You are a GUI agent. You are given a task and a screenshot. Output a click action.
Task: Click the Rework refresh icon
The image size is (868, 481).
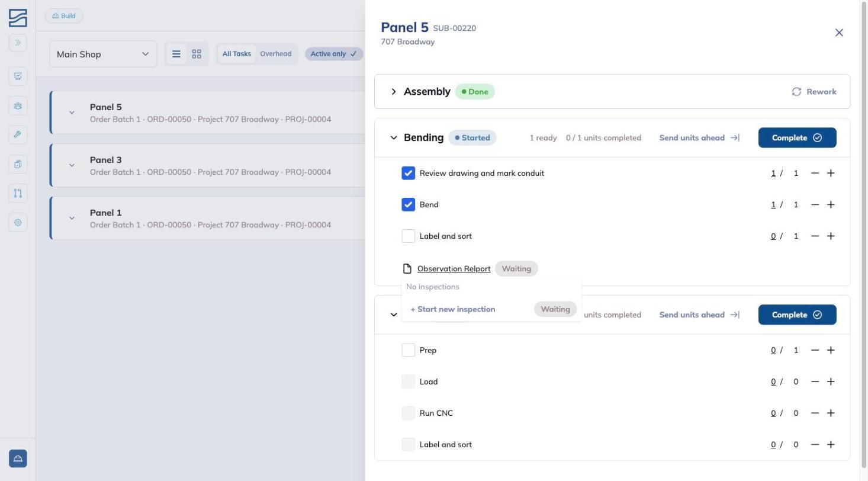796,92
